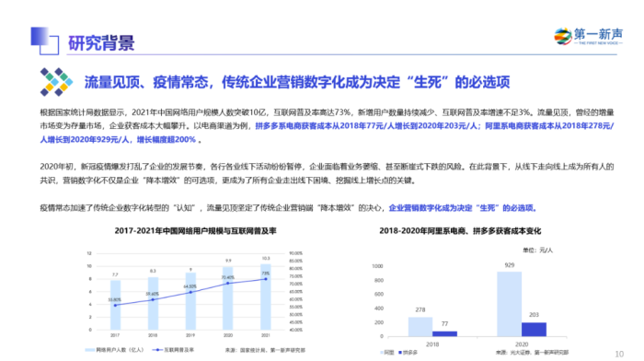Click the line starting 共识，营销数字化不仅是企业

point(228,180)
